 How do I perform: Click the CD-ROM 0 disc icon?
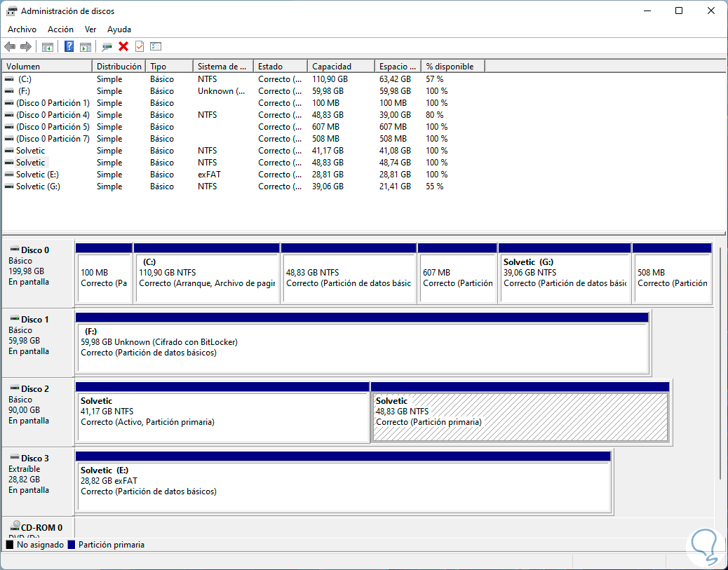pos(15,526)
